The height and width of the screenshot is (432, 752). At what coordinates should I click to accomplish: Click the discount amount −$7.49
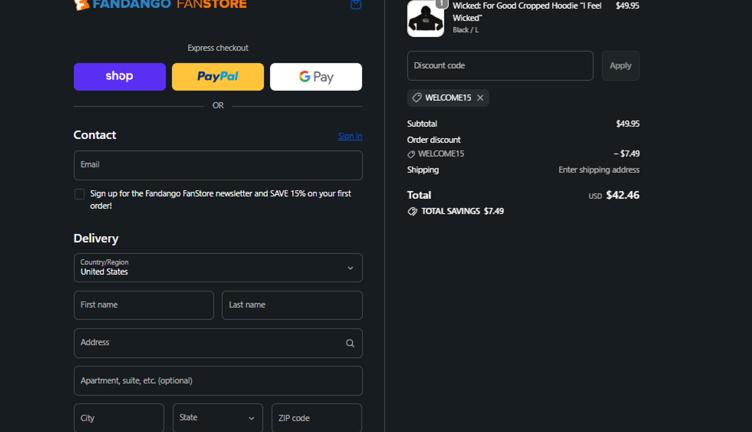pos(626,154)
